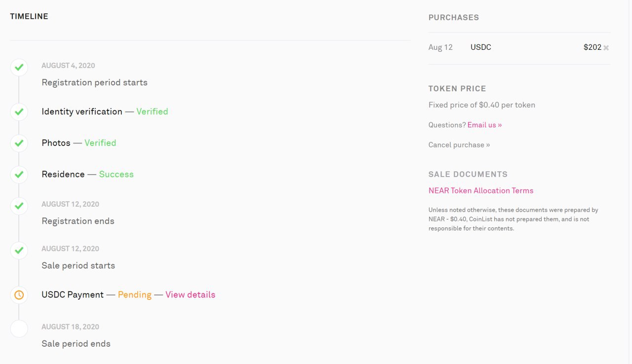Click the Residence Success status text
Viewport: 632px width, 364px height.
click(x=116, y=174)
